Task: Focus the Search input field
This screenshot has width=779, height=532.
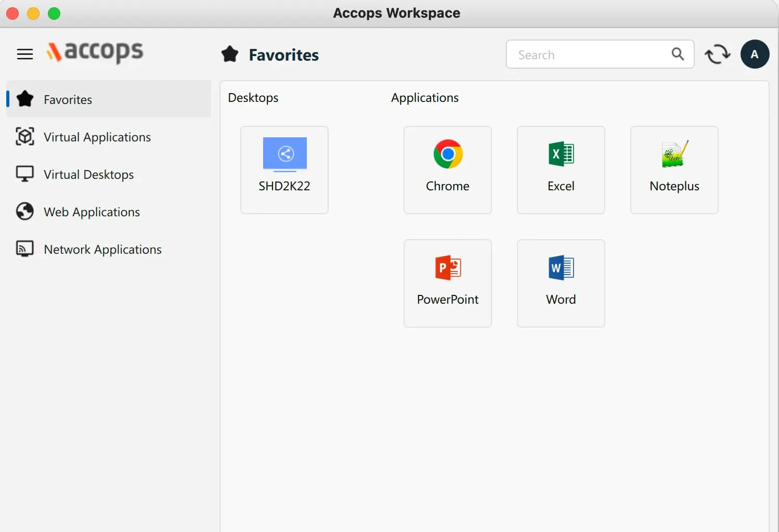Action: tap(600, 54)
